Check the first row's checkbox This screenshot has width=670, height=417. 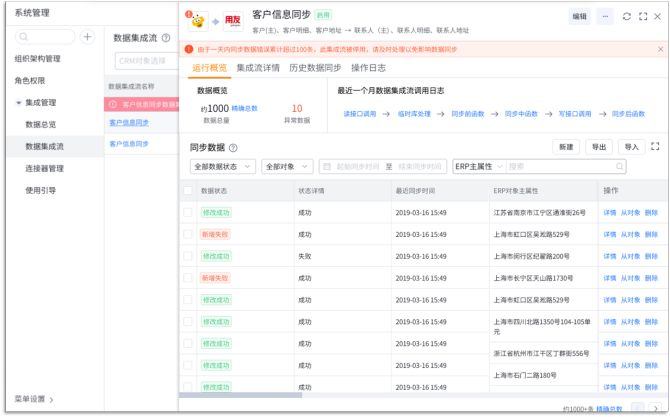(188, 212)
